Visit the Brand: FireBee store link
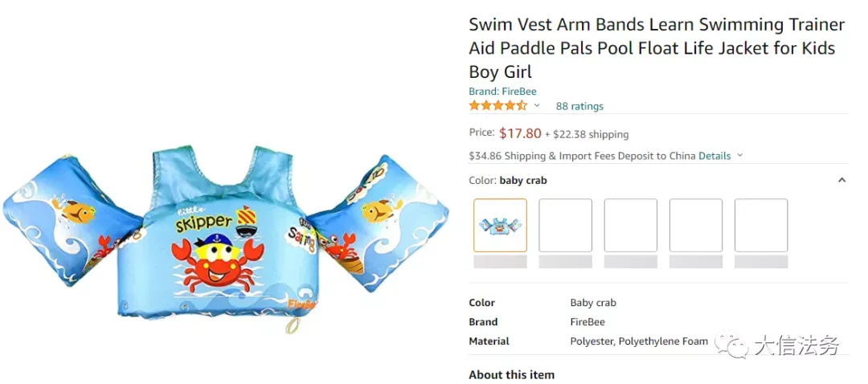Image resolution: width=868 pixels, height=384 pixels. [502, 92]
